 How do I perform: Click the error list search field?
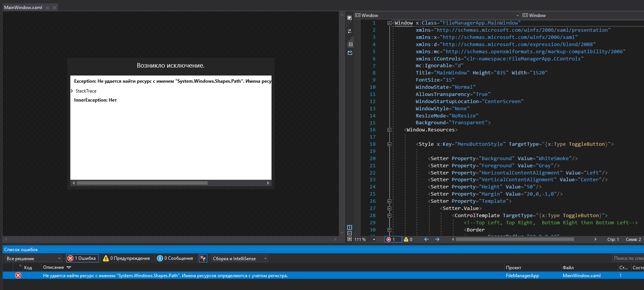point(628,258)
